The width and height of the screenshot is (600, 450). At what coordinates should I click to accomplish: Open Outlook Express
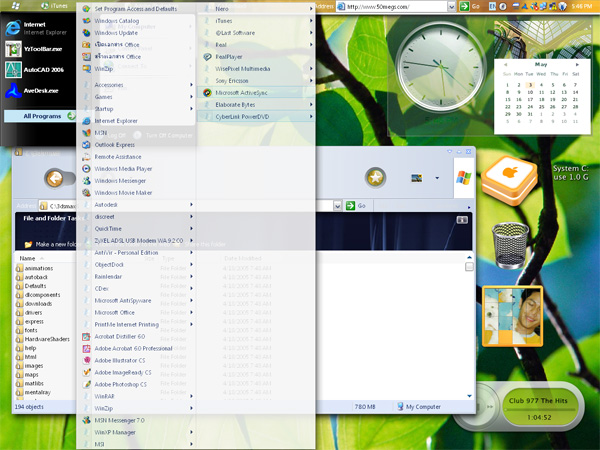pyautogui.click(x=114, y=145)
